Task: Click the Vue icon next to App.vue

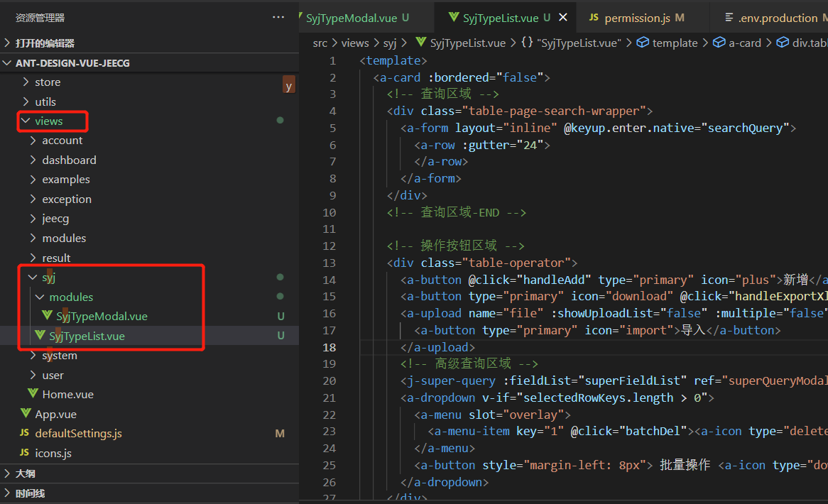Action: (x=24, y=414)
